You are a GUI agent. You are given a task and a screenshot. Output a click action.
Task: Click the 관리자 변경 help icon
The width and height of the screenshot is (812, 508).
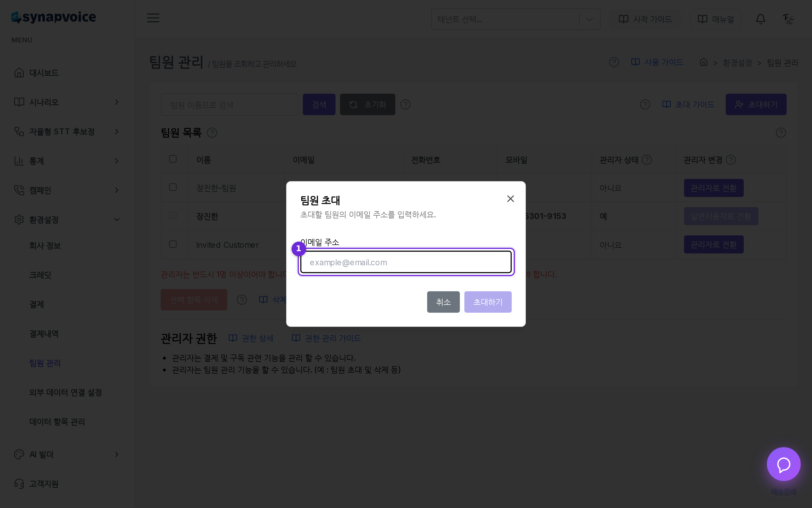coord(731,160)
